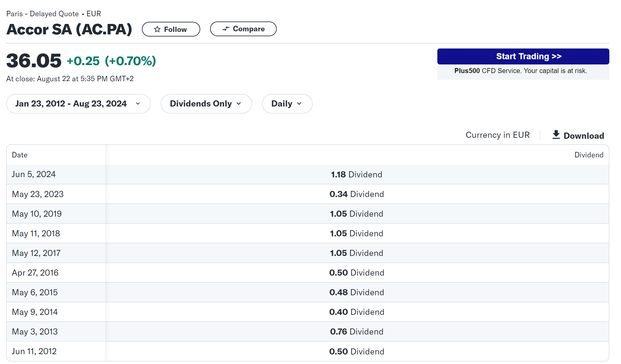Open the date range dropdown
The width and height of the screenshot is (621, 364).
78,104
